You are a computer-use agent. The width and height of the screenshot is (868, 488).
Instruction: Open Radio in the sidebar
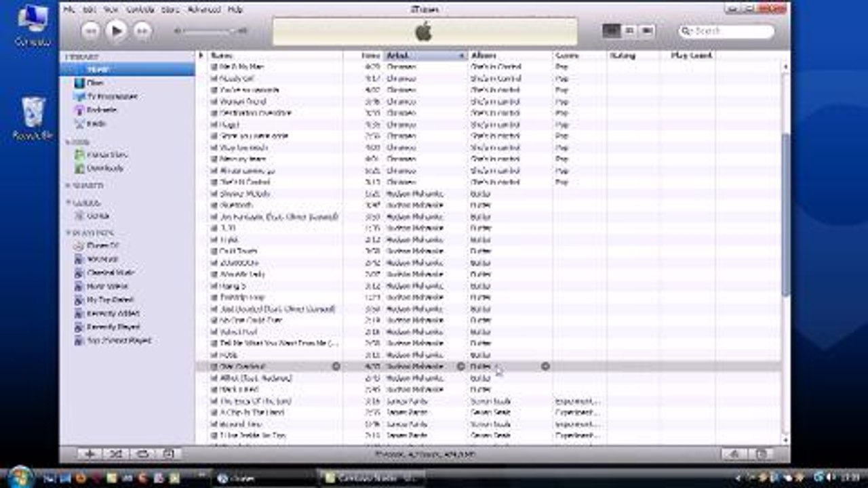click(x=96, y=123)
